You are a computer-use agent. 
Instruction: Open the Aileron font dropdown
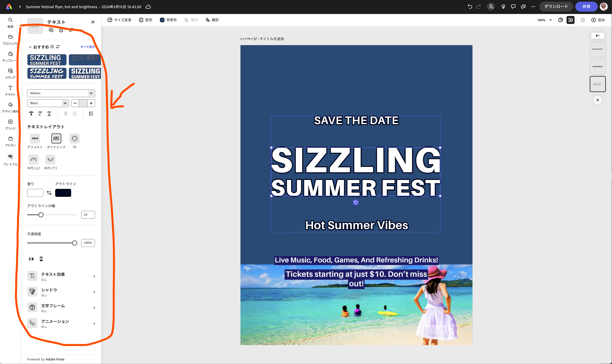61,93
